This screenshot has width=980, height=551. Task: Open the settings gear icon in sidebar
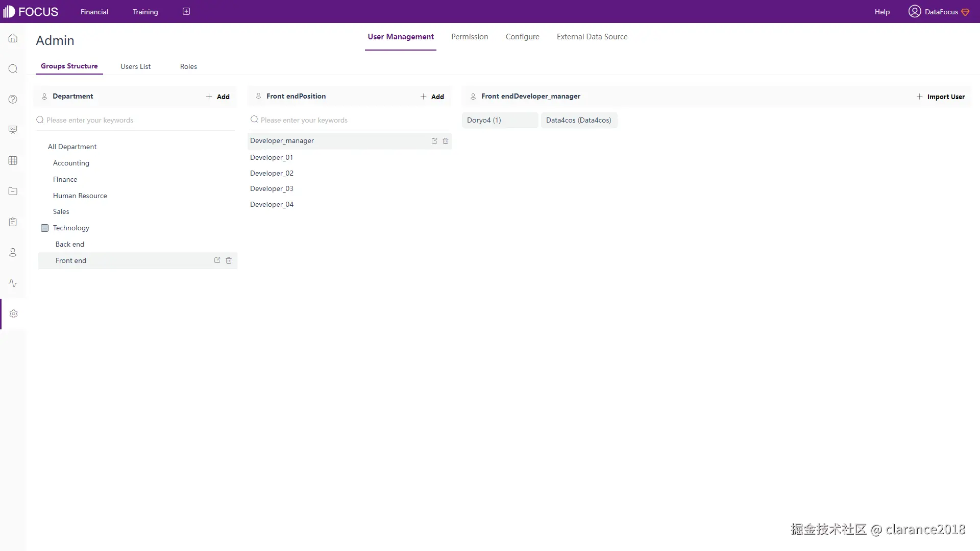[x=13, y=314]
